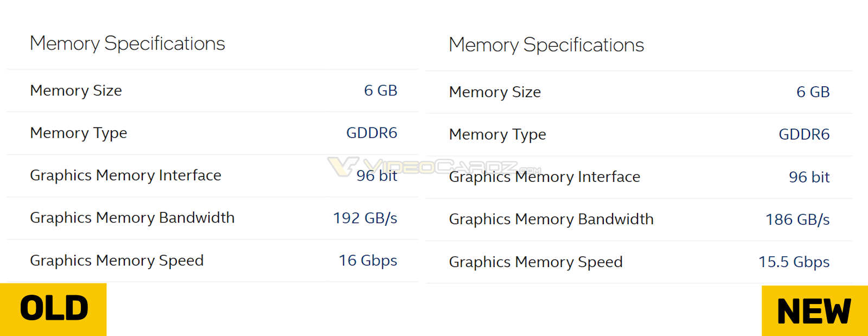Select Memory Size label in OLD table
Screen dimensions: 868x336
76,91
